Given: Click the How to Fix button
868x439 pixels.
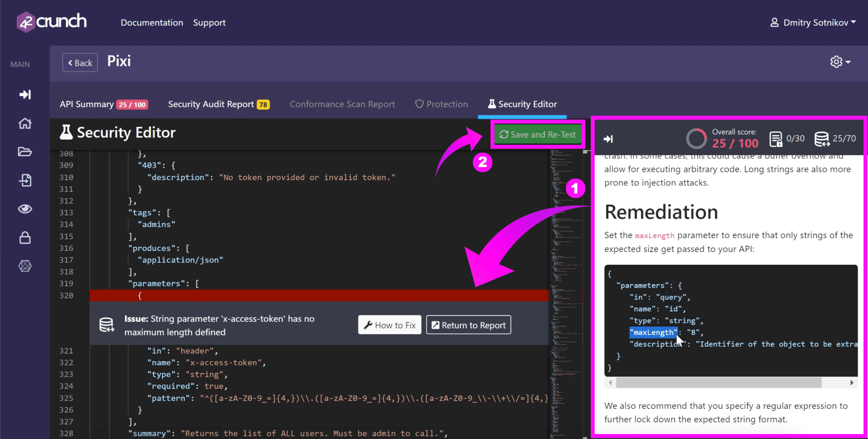Looking at the screenshot, I should (x=390, y=325).
